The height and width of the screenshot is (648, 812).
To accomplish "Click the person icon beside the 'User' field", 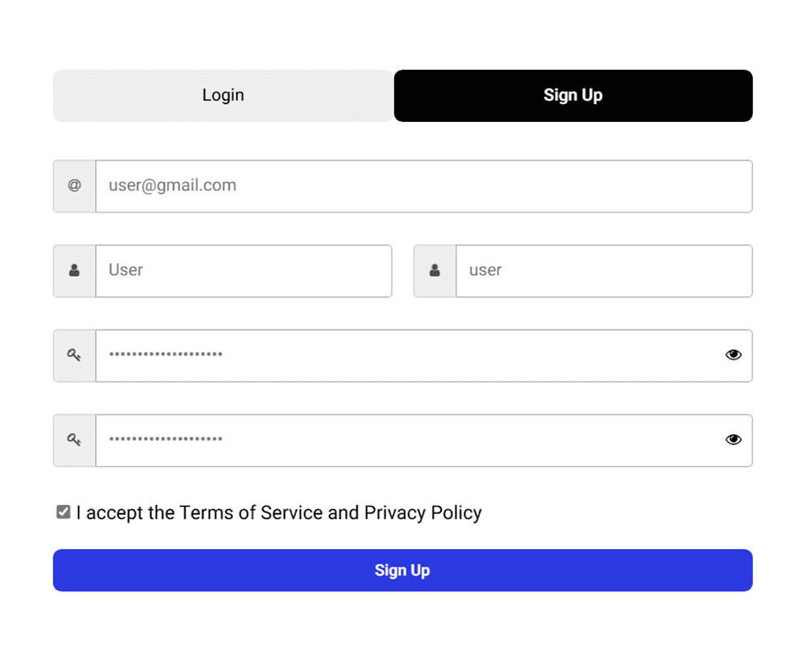I will [75, 270].
